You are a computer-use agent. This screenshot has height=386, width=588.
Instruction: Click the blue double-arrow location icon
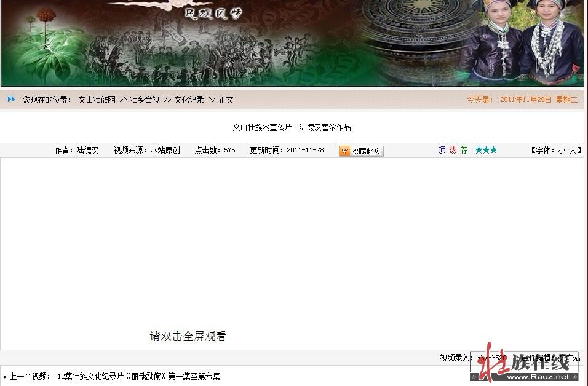coord(11,100)
